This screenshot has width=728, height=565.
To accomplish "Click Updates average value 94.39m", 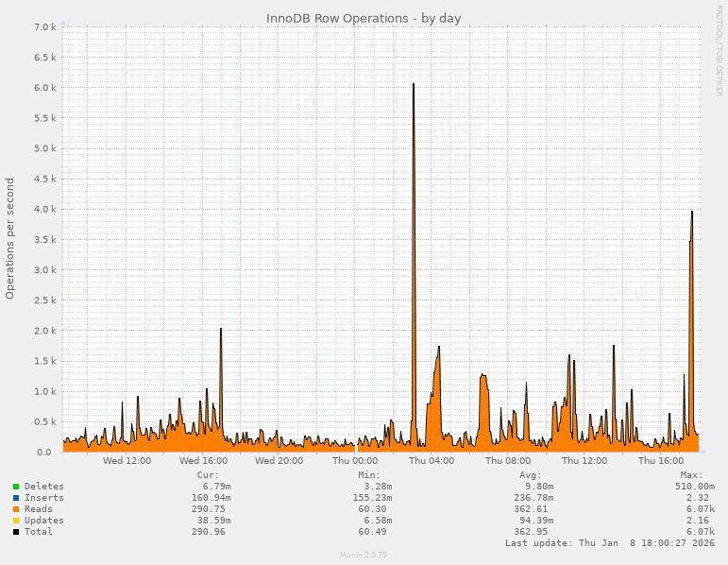I will tap(536, 521).
